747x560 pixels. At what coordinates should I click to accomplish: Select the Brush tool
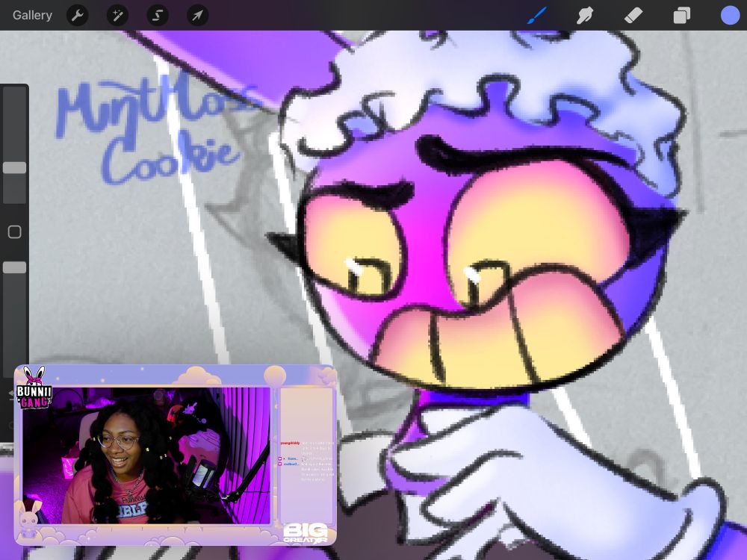tap(537, 15)
